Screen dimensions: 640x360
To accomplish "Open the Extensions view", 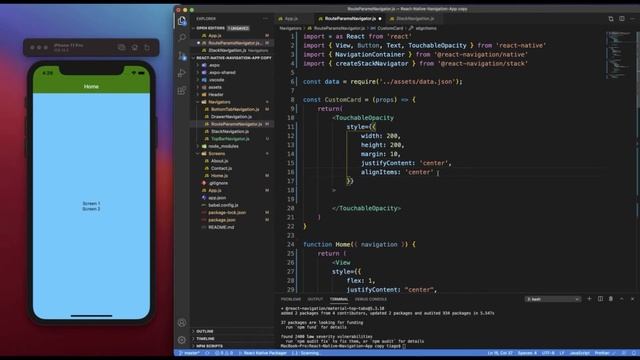I will pyautogui.click(x=182, y=91).
